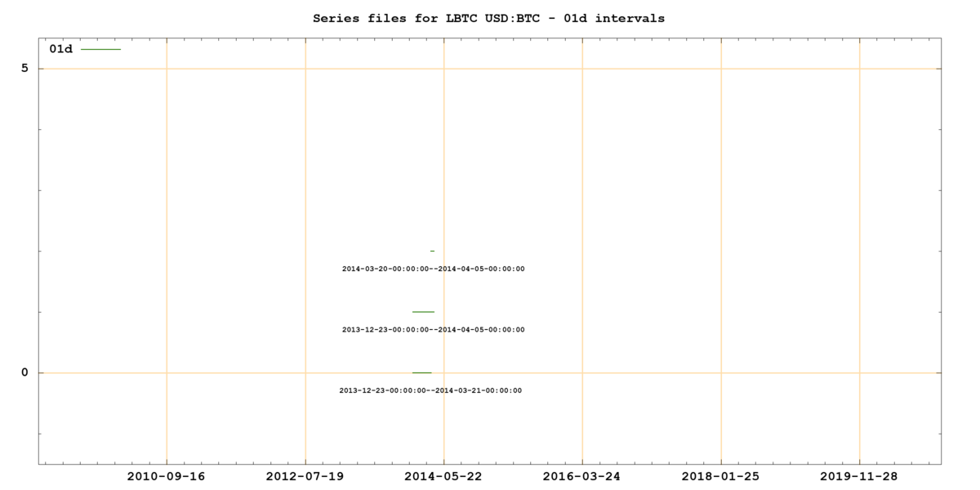Click the green segment above the 2013-12-23--2014-04-05 label
Viewport: 980px width, 490px height.
pos(423,312)
